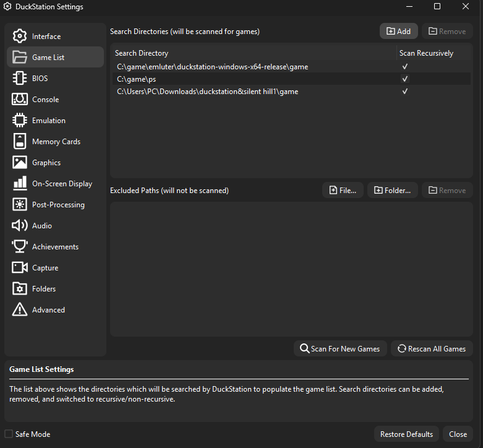The width and height of the screenshot is (483, 448).
Task: Open the Achievements settings page
Action: 56,246
